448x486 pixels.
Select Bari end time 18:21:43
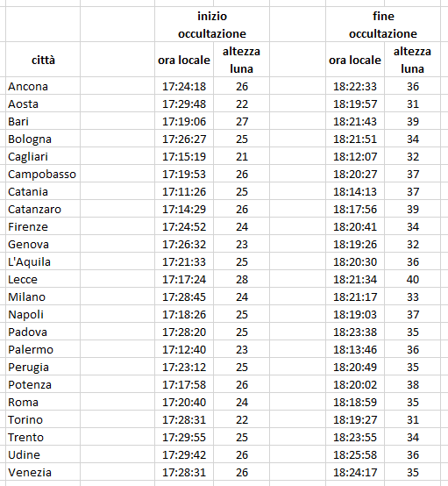point(355,121)
